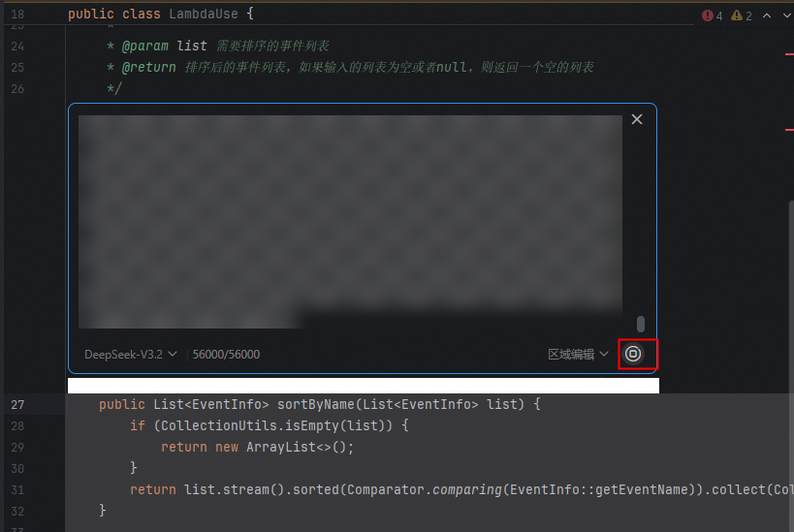The image size is (794, 532).
Task: Click the @param tag in the Javadoc
Action: [x=147, y=46]
